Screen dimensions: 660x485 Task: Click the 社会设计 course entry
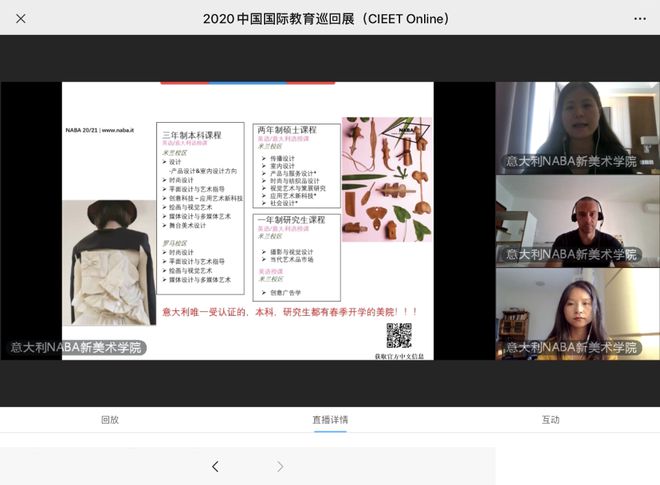coord(284,203)
